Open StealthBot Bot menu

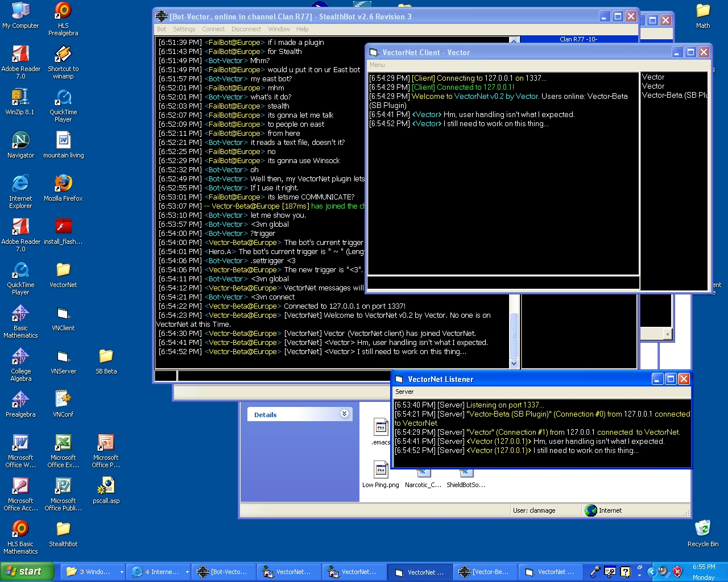162,29
